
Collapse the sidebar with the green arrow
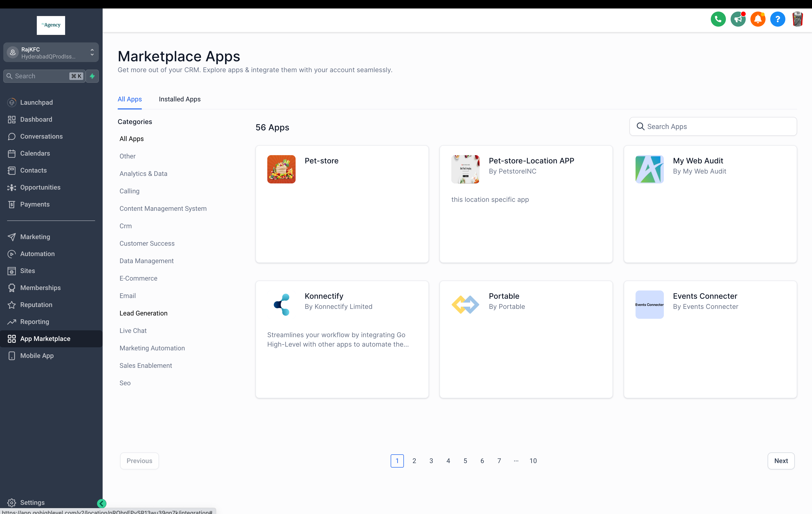(x=101, y=504)
